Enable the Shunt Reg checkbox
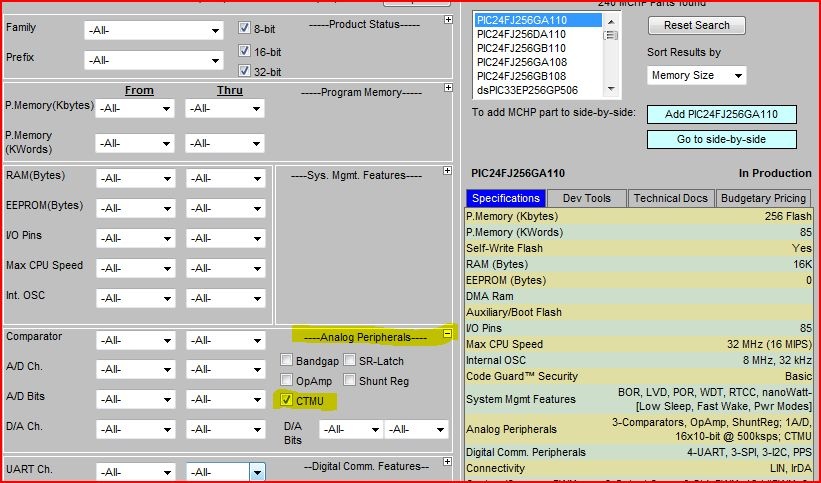 349,380
